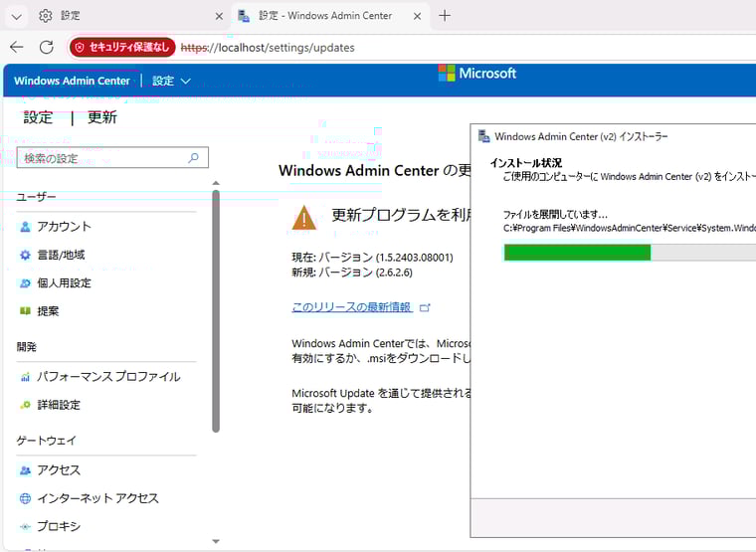The width and height of the screenshot is (756, 552).
Task: Click the 個人用設定 icon
Action: [25, 283]
